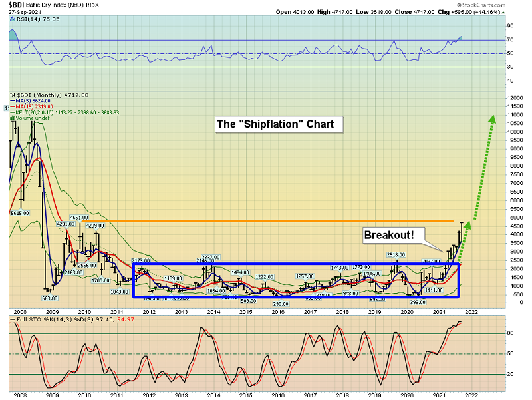Click the 2173.00 price label
The image size is (532, 400).
[141, 260]
